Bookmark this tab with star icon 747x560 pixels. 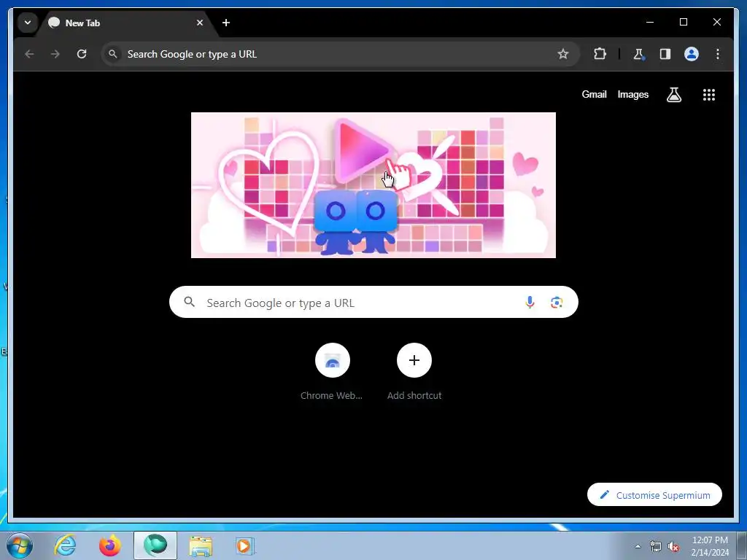562,54
